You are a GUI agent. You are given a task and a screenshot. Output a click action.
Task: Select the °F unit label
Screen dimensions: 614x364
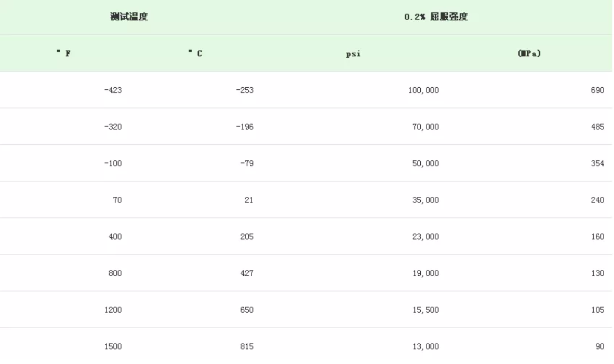64,52
